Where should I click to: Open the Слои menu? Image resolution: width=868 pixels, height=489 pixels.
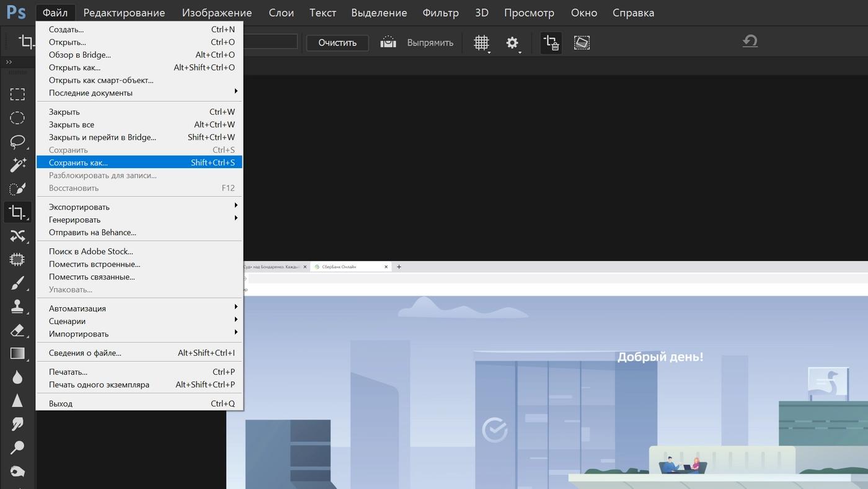point(281,12)
